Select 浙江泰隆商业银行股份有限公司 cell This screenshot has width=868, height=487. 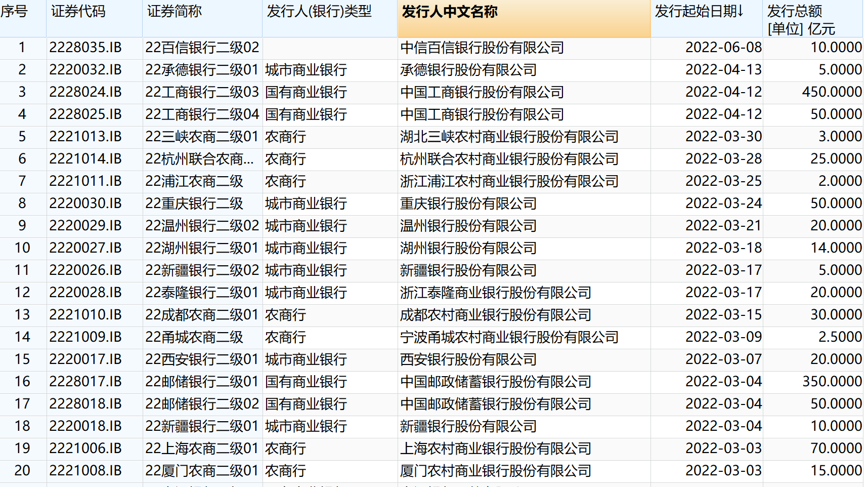pos(496,293)
